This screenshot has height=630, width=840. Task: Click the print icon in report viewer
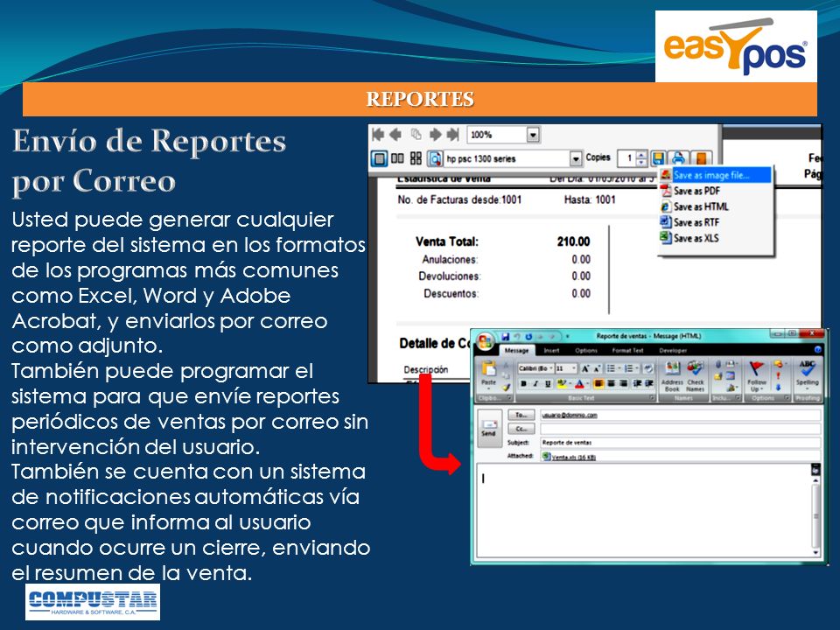pyautogui.click(x=678, y=158)
